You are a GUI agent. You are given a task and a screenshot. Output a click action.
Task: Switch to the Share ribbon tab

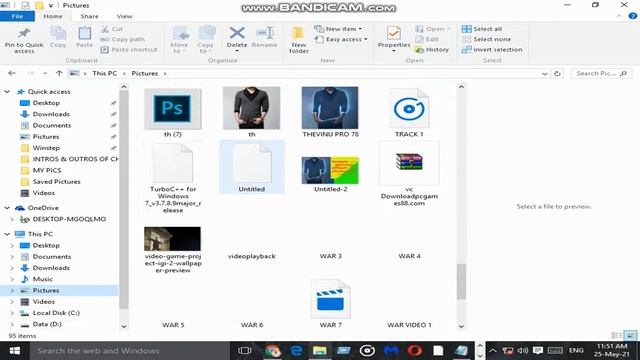click(89, 16)
